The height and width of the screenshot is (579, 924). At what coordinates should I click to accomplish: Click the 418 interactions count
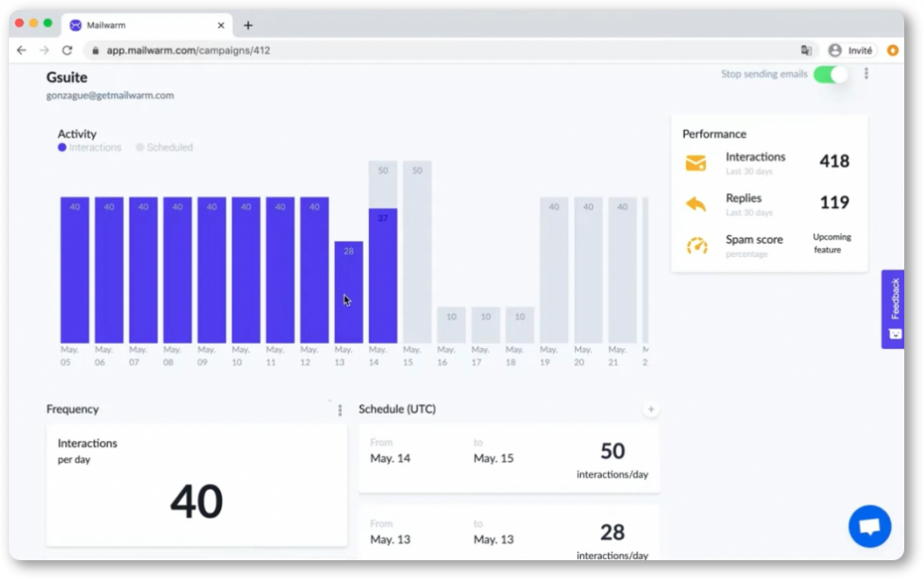click(835, 161)
